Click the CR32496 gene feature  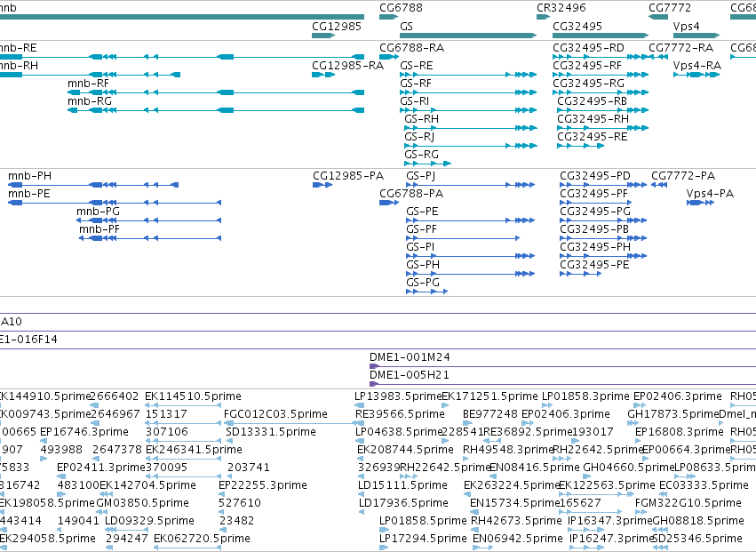point(543,17)
